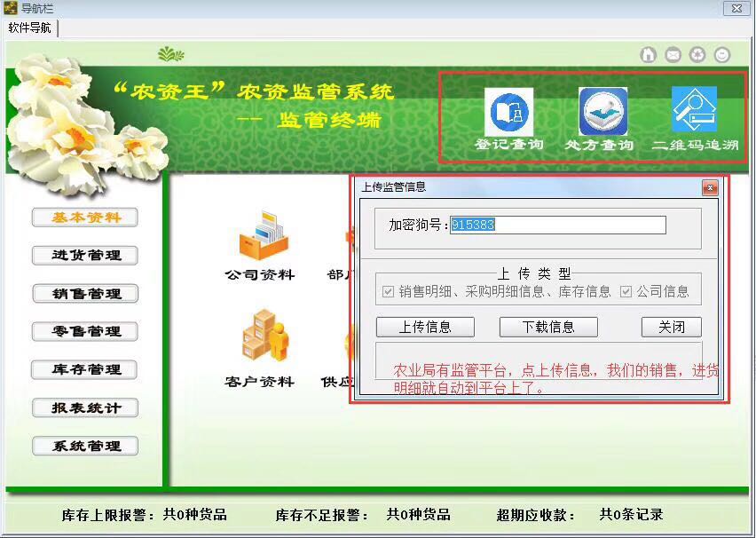Click the mail envelope icon
This screenshot has height=538, width=756.
[x=673, y=55]
